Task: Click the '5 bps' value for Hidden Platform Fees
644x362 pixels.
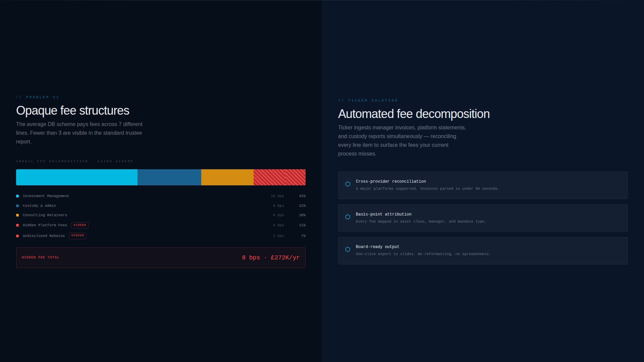Action: (278, 225)
